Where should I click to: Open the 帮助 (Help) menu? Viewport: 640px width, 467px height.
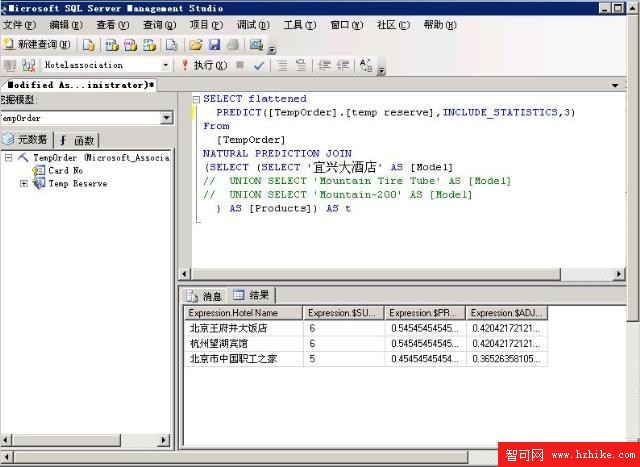click(440, 25)
